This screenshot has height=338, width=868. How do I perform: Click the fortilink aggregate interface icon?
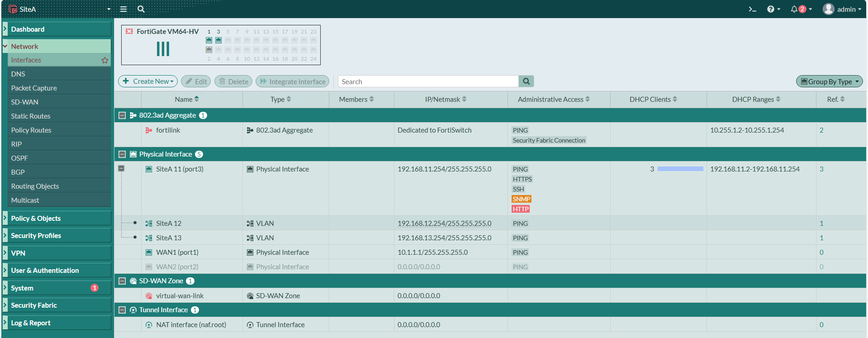click(x=148, y=130)
